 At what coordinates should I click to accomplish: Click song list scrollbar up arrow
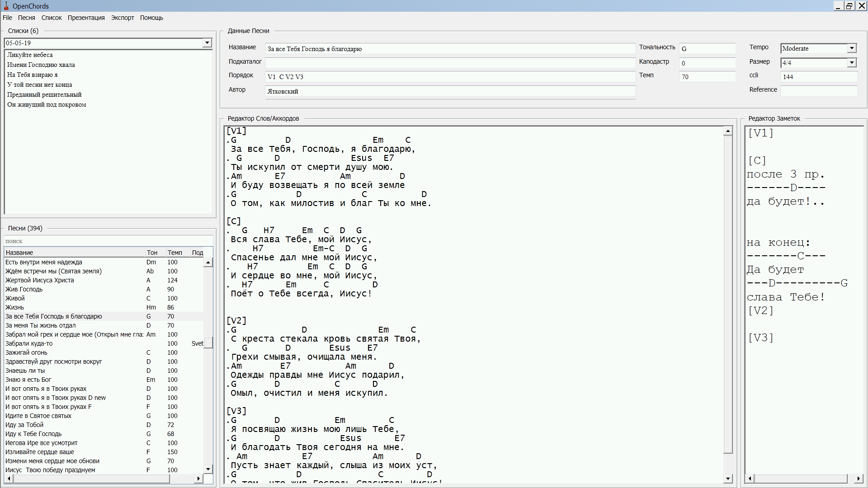[x=208, y=263]
